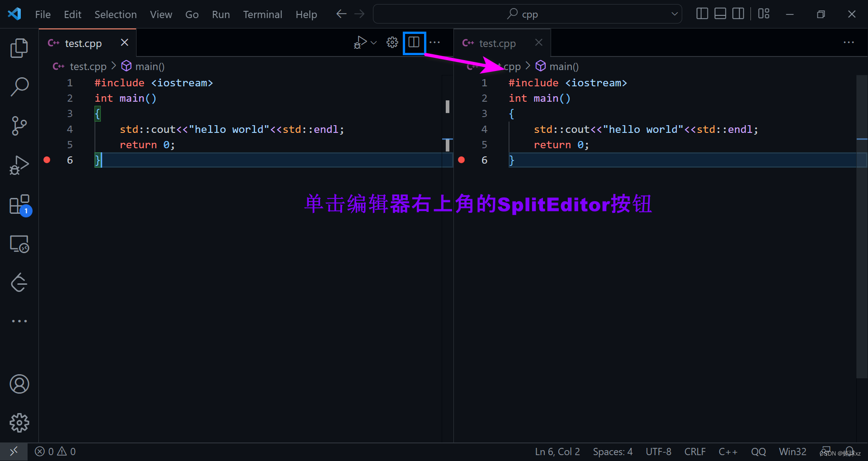Close left test.cpp tab
The image size is (868, 461).
pyautogui.click(x=124, y=42)
